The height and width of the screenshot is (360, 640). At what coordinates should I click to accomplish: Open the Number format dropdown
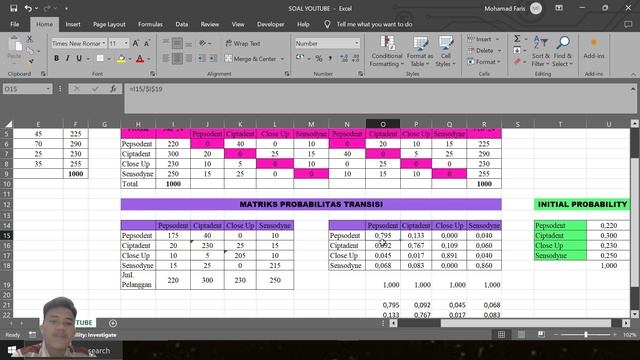point(357,43)
